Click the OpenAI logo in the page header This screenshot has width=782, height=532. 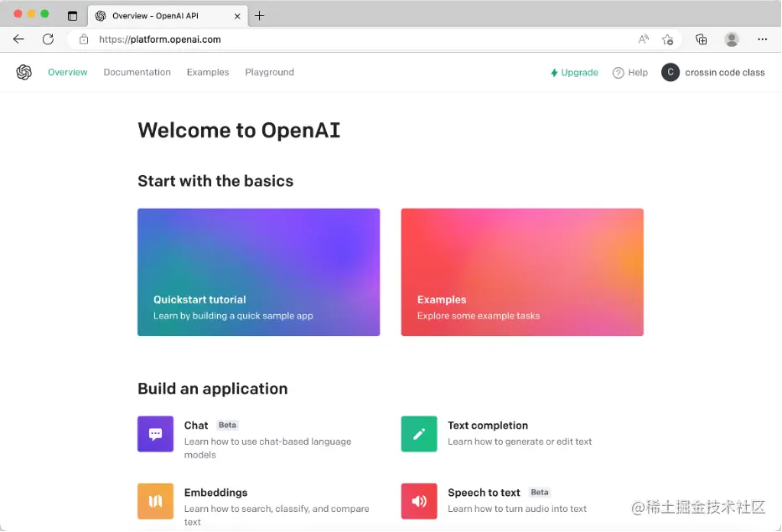tap(24, 72)
